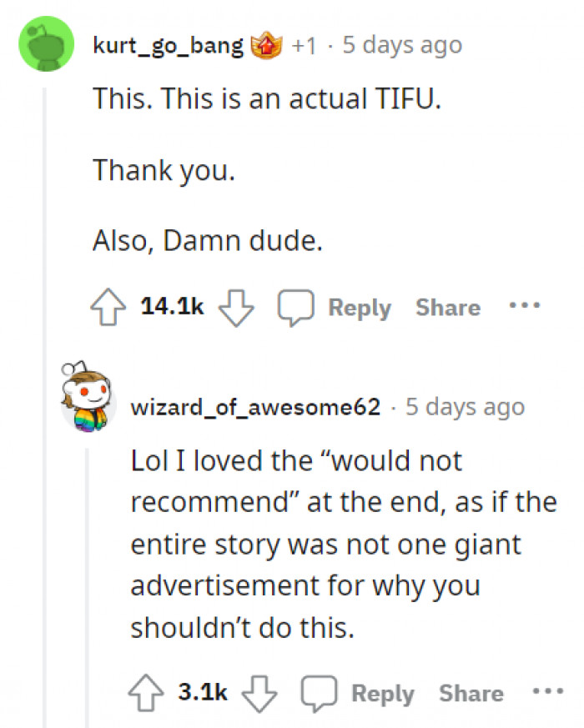
Task: Open the ellipsis options for wizard_of_awesome62's comment
Action: pyautogui.click(x=547, y=690)
